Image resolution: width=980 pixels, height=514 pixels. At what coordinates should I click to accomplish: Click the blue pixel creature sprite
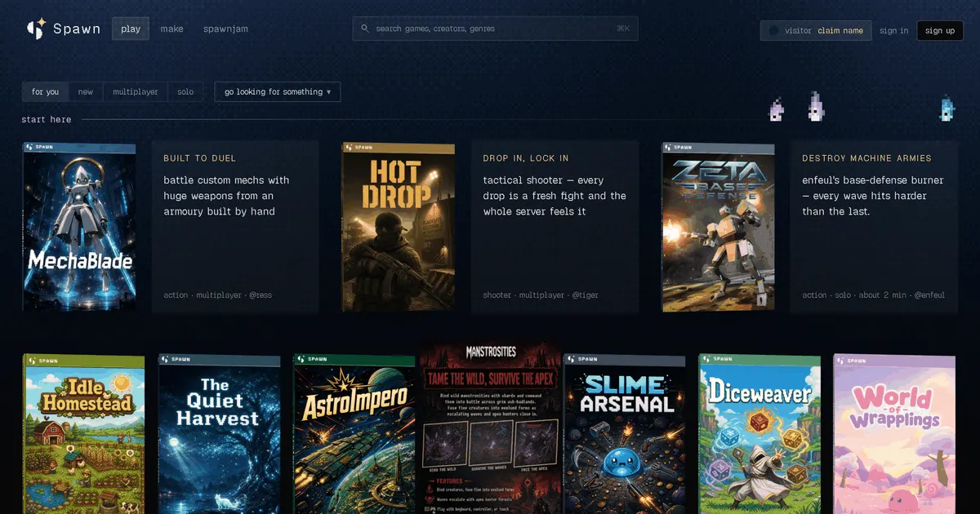click(947, 108)
